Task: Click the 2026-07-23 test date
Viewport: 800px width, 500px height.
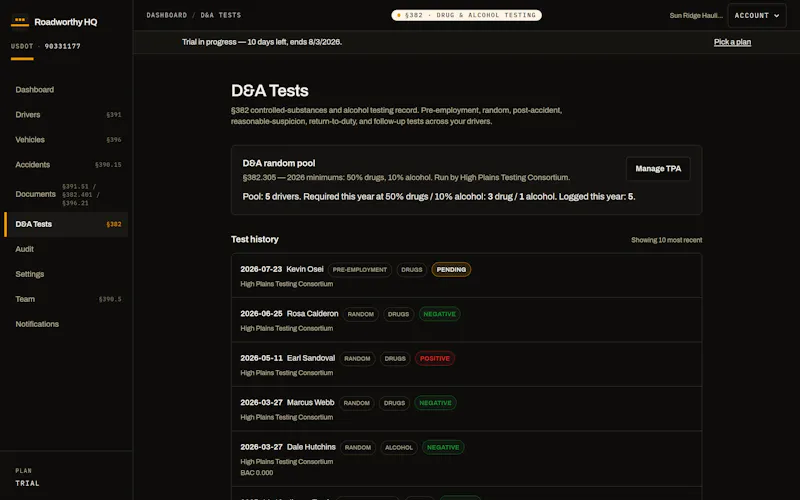Action: (261, 269)
